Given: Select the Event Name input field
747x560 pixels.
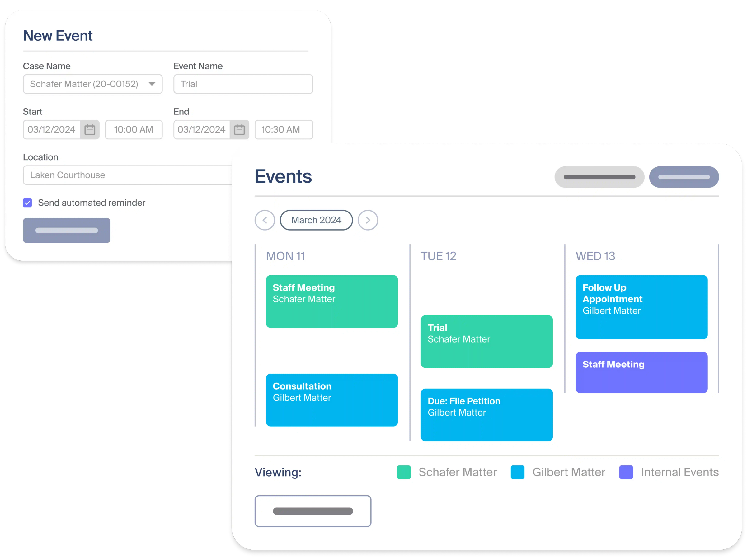Looking at the screenshot, I should click(243, 85).
